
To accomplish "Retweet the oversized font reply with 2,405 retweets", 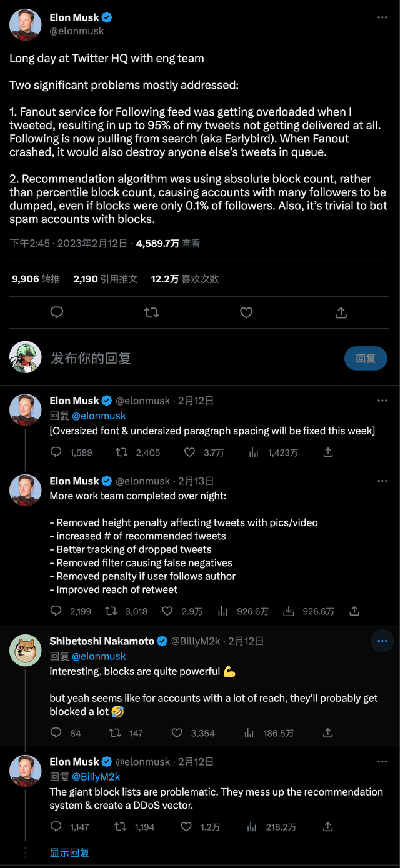I will click(122, 452).
